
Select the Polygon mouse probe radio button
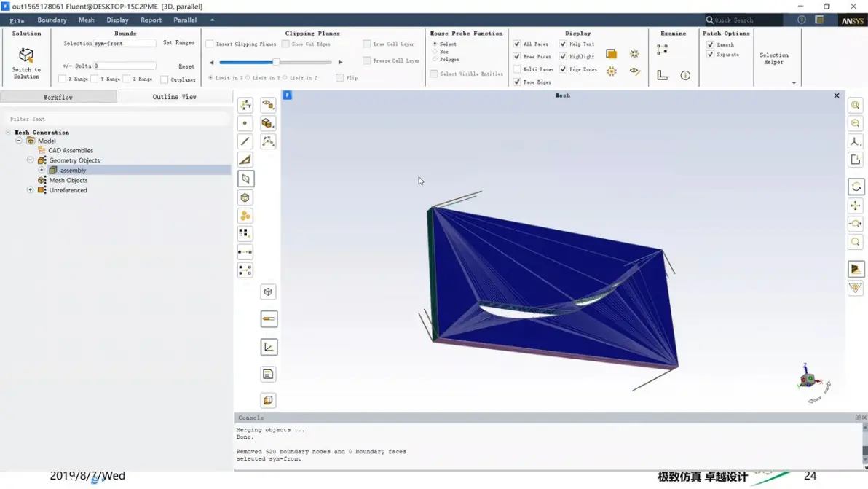435,59
